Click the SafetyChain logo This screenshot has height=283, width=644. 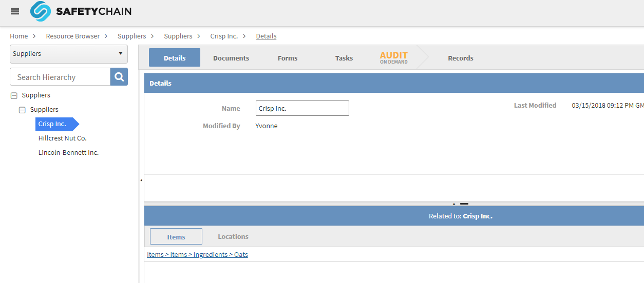coord(81,11)
